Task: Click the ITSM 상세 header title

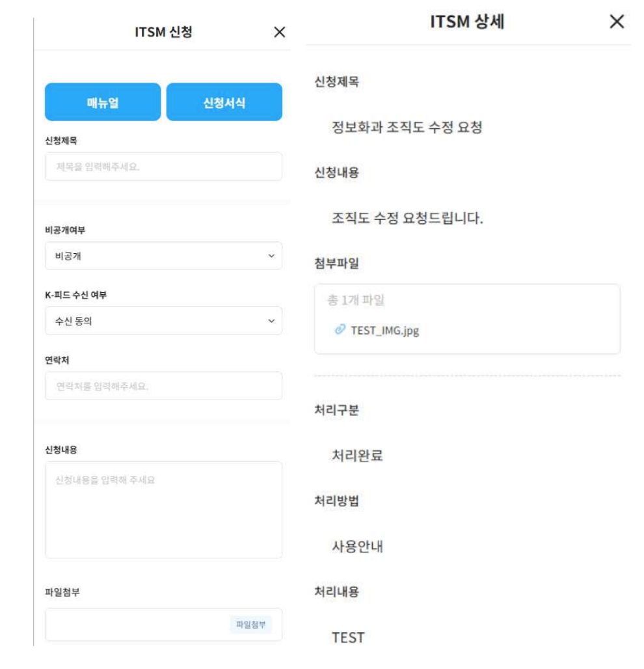Action: click(x=467, y=21)
